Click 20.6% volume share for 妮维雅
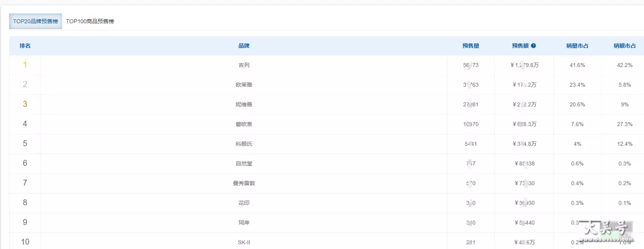 pyautogui.click(x=577, y=105)
